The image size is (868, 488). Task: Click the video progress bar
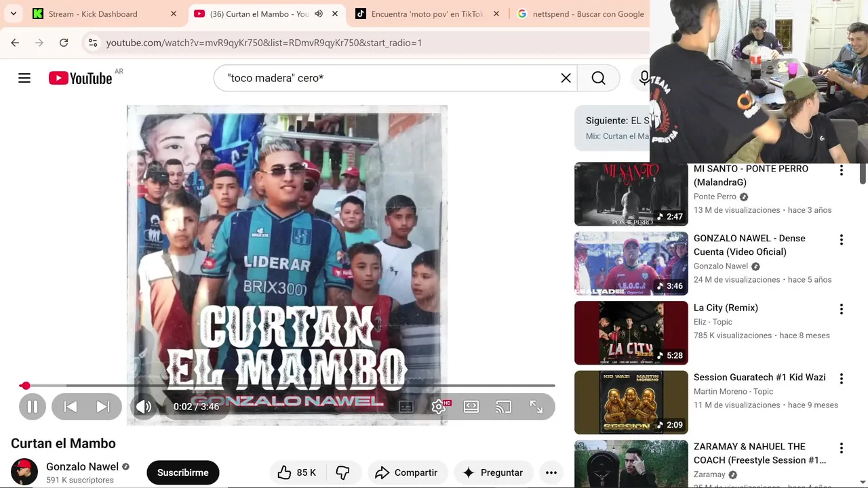coord(287,386)
